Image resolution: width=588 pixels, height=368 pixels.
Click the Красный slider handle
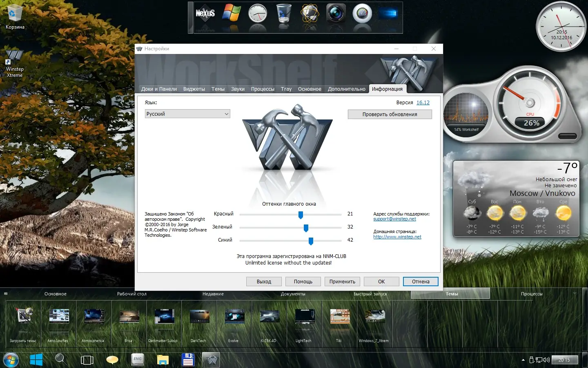(x=301, y=215)
